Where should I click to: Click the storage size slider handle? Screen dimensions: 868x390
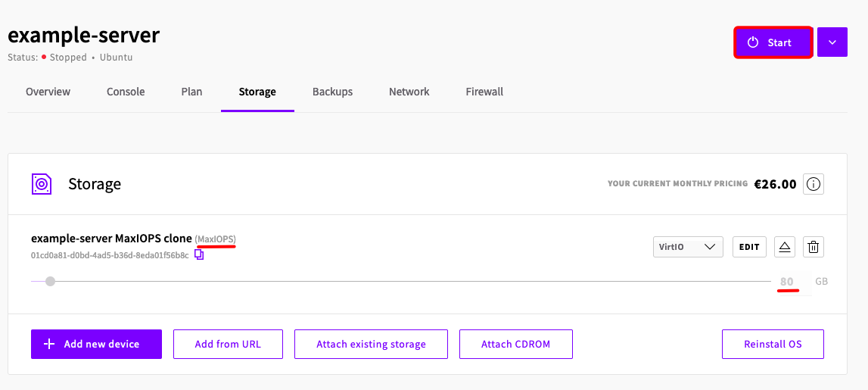click(x=51, y=282)
